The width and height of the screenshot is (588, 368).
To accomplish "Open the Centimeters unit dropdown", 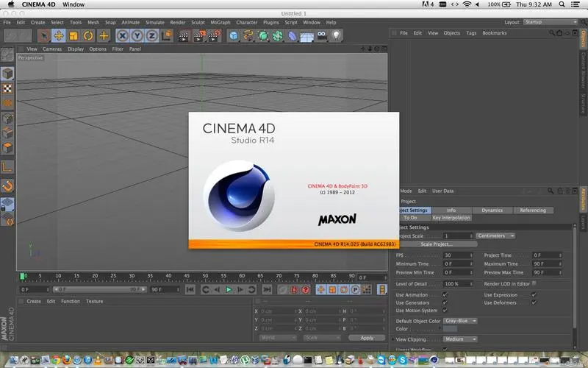I will tap(495, 236).
